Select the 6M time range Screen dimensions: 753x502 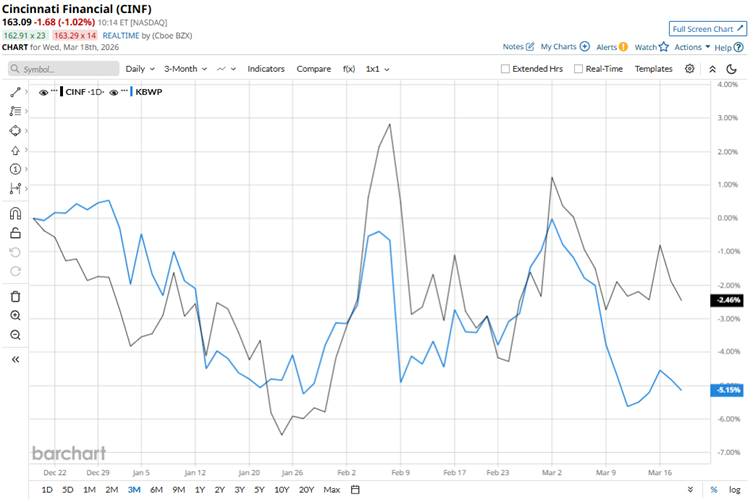pyautogui.click(x=157, y=490)
